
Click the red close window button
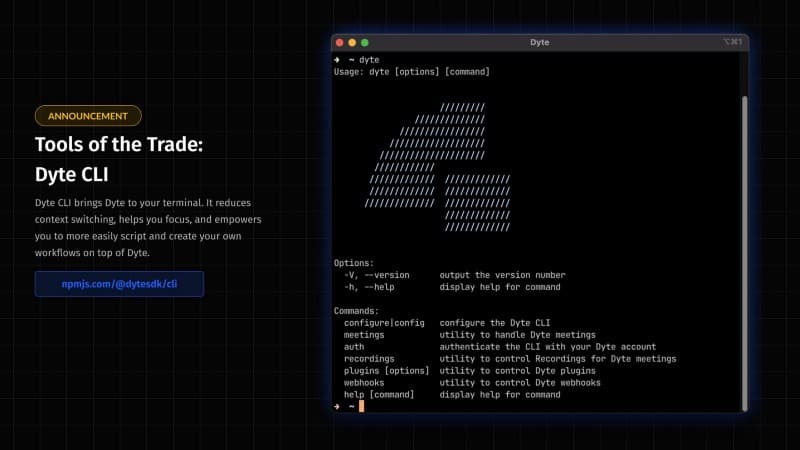[340, 43]
